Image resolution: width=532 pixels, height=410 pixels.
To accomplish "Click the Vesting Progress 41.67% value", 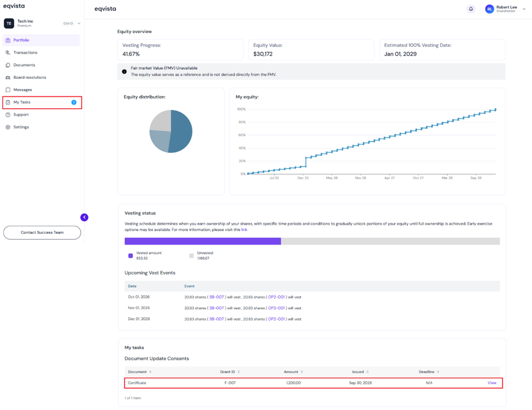I will point(131,54).
